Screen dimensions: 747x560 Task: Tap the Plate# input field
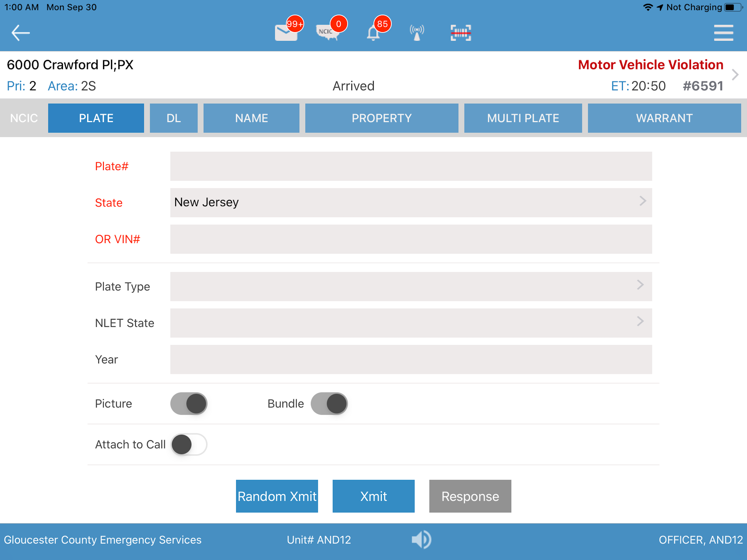[411, 166]
